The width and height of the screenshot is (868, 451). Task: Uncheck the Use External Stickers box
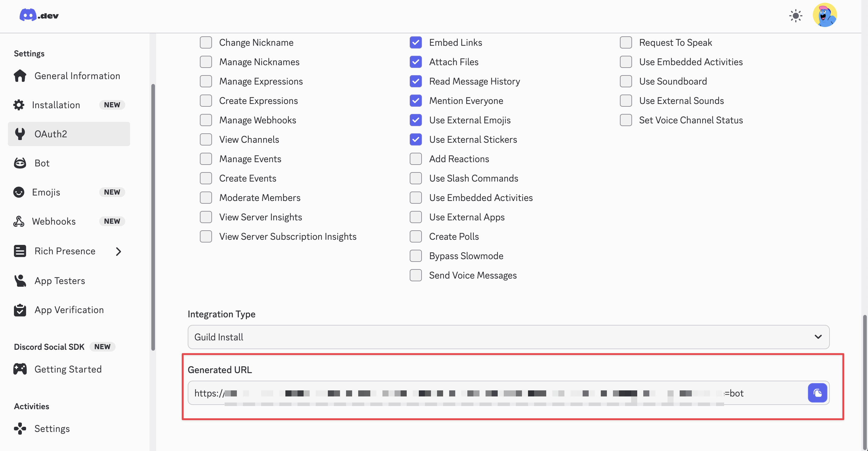pos(416,139)
